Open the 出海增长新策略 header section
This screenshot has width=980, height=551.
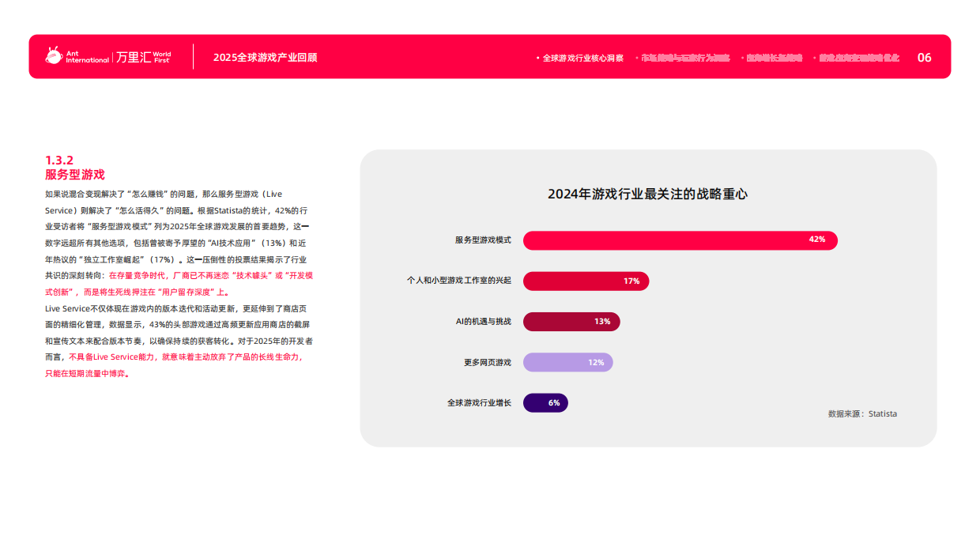(773, 57)
